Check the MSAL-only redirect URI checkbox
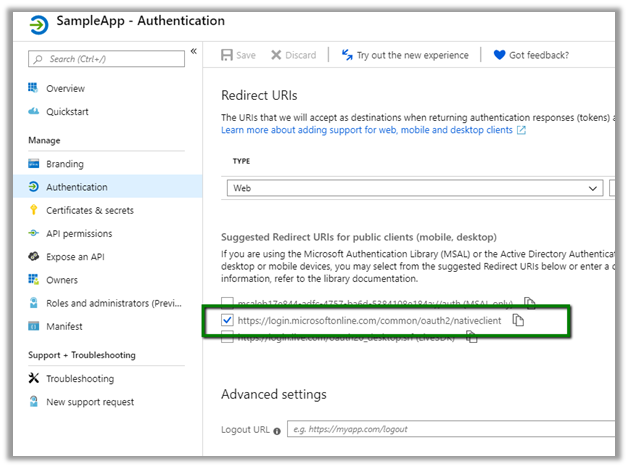Screen dimensions: 628x468 point(229,303)
